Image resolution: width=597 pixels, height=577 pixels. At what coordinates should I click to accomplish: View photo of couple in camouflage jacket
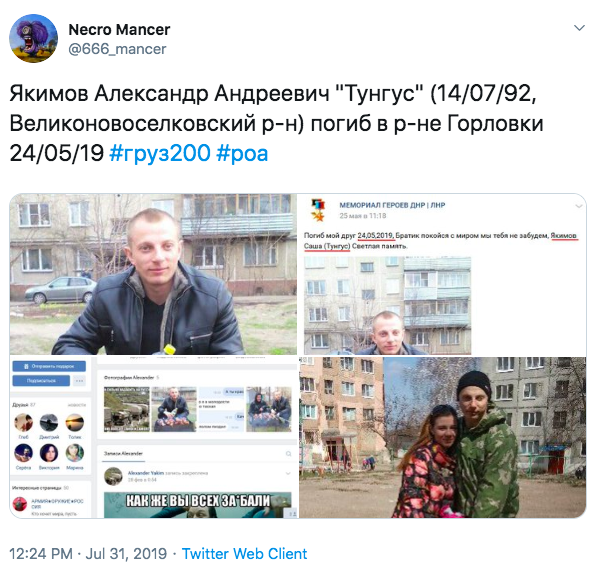click(442, 437)
